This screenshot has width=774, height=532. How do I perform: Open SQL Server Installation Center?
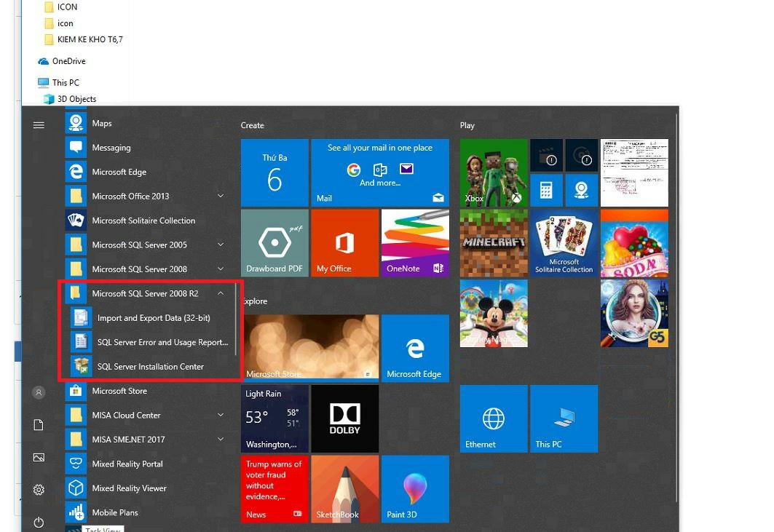point(150,367)
